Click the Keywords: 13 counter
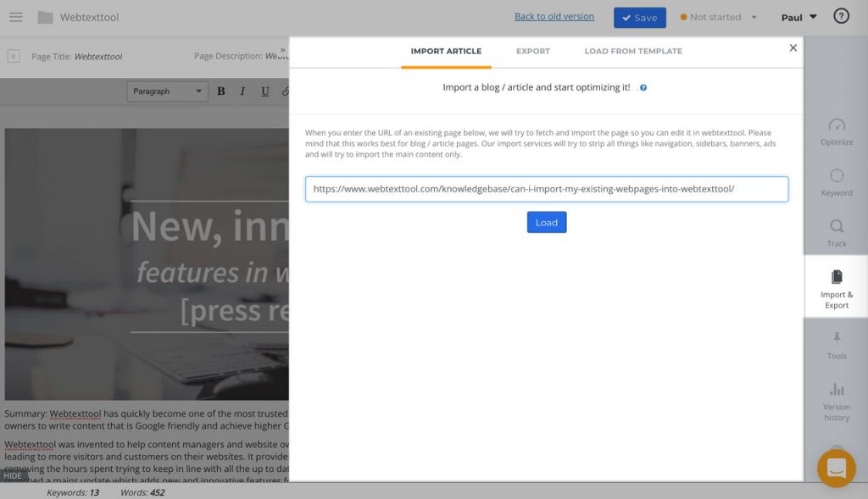This screenshot has width=868, height=499. 73,492
